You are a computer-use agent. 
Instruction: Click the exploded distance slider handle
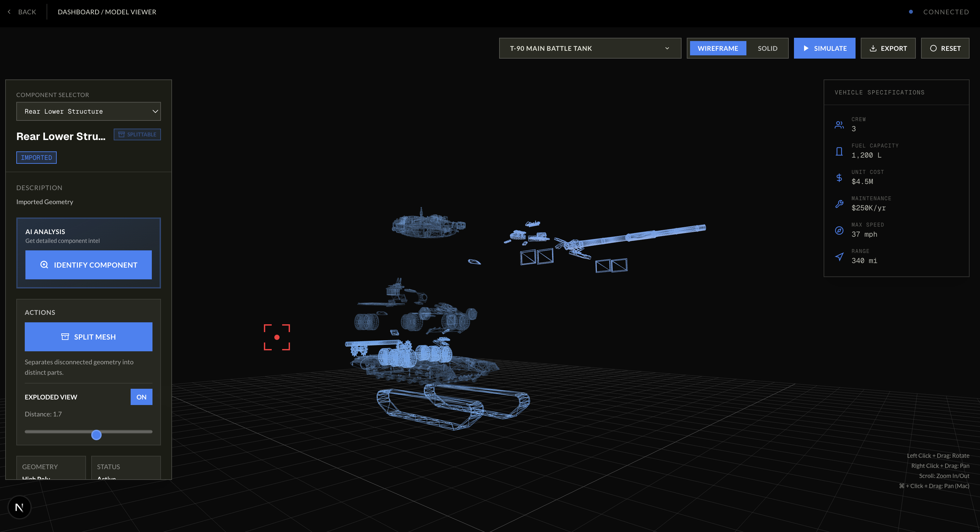(97, 435)
